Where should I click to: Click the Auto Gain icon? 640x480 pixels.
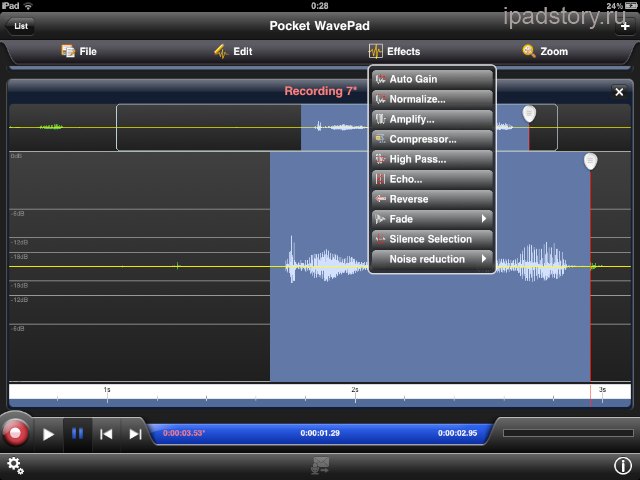380,79
